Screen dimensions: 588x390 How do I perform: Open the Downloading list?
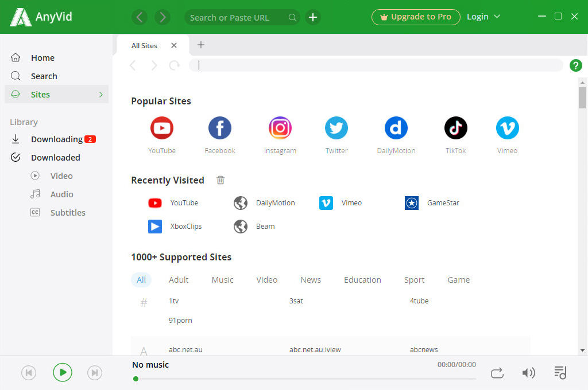click(x=56, y=139)
